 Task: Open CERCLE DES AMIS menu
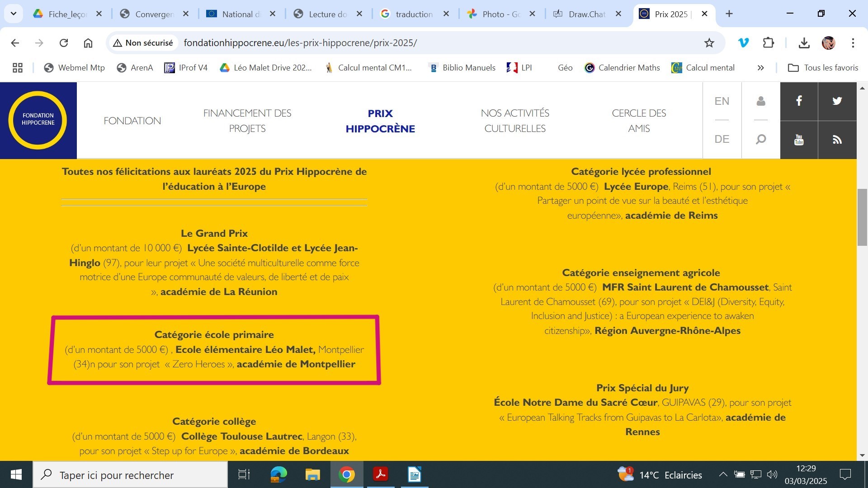click(639, 121)
